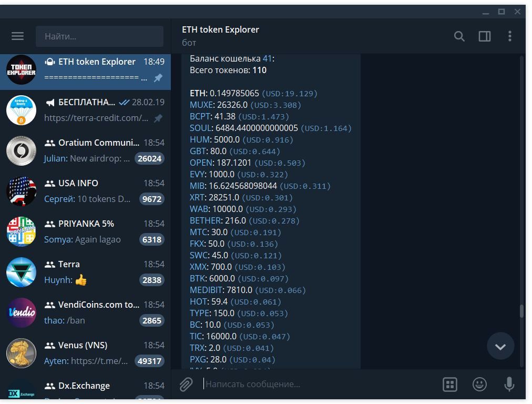Screen dimensions: 532x404
Task: Open the GBT token link
Action: (x=198, y=151)
